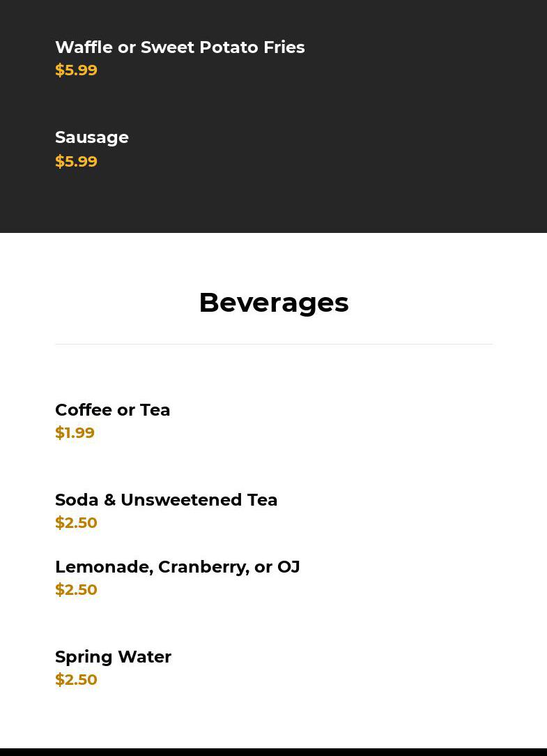Click the Waffle or Sweet Potato Fries item
This screenshot has height=756, width=547.
180,47
